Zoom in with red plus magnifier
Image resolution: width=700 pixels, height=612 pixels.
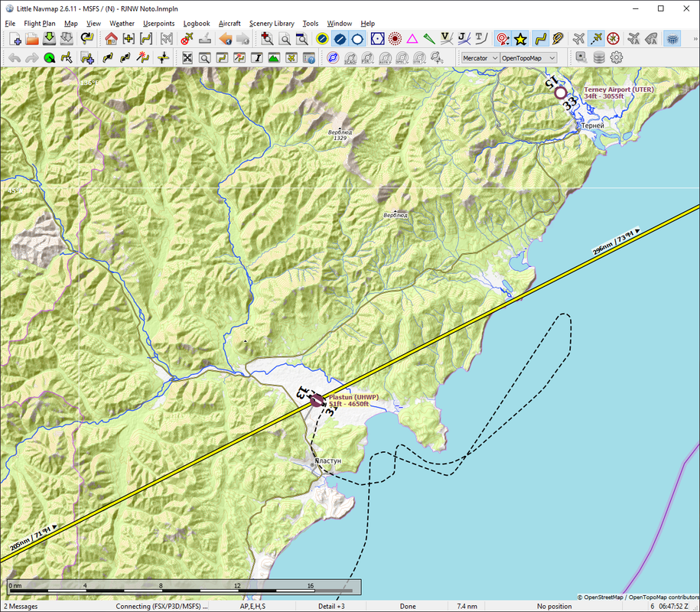(267, 39)
